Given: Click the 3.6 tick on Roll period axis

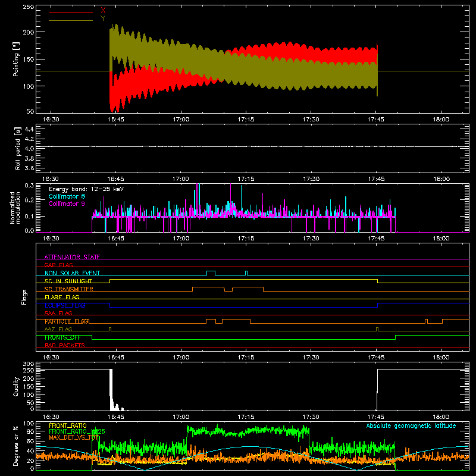Looking at the screenshot, I should tap(29, 168).
